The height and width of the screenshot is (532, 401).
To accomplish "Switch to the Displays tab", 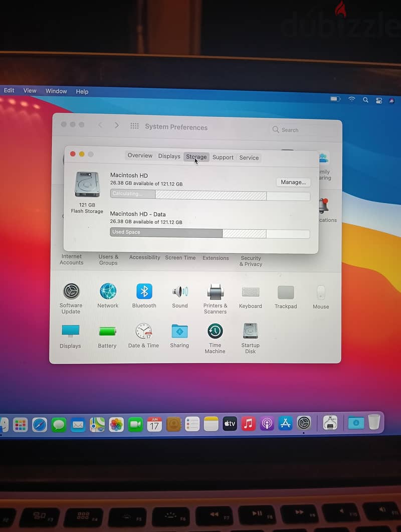I will click(169, 156).
